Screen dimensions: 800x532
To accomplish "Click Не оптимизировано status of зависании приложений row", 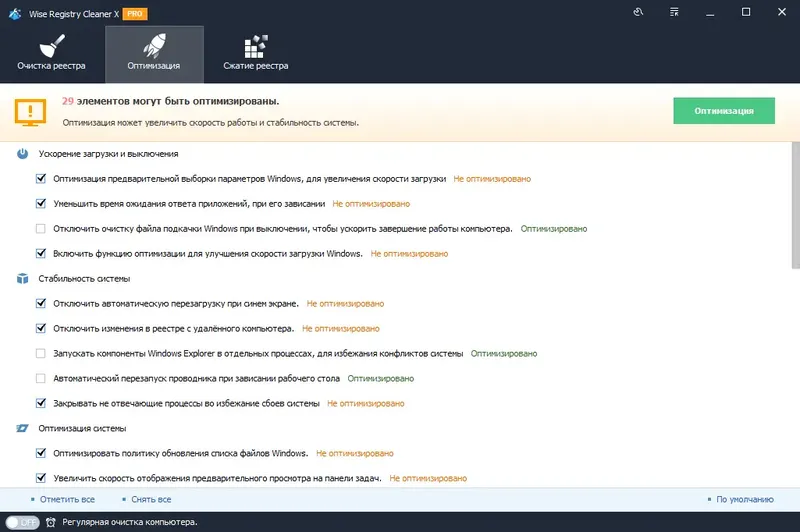I will coord(371,204).
